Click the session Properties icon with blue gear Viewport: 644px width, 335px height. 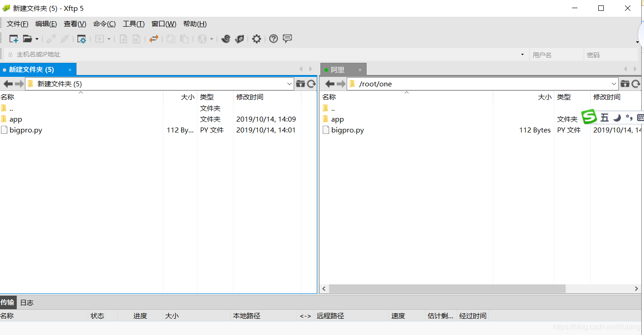coord(81,39)
